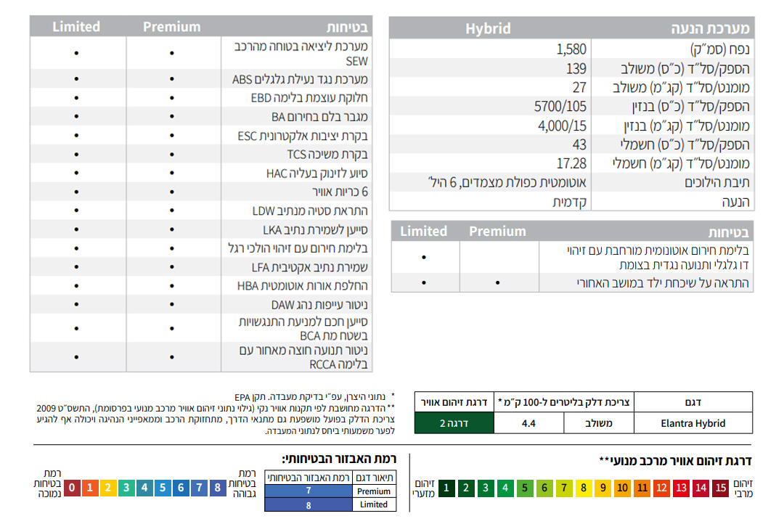Image resolution: width=784 pixels, height=532 pixels.
Task: Select the dark green pollution level 1 swatch
Action: (x=446, y=488)
